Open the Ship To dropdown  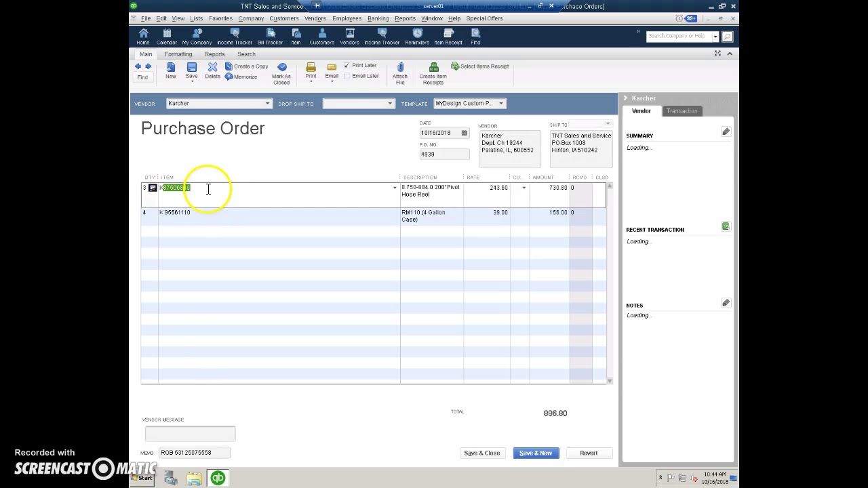point(608,124)
